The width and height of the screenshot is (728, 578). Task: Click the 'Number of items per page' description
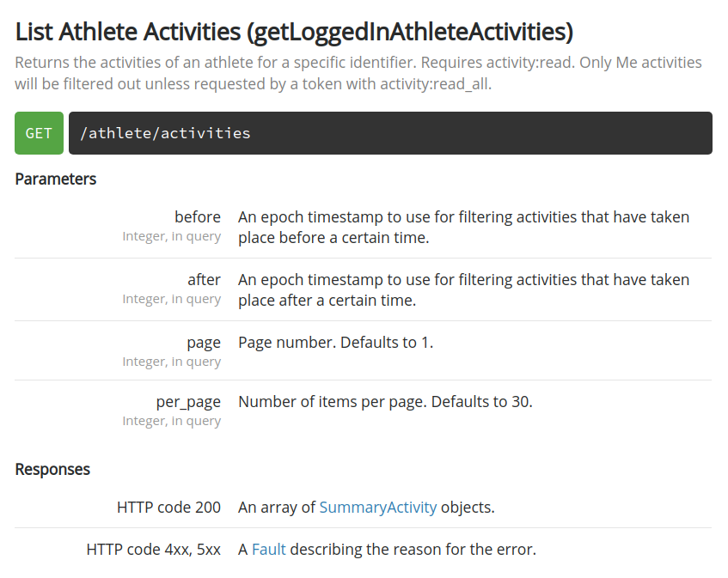(x=385, y=402)
